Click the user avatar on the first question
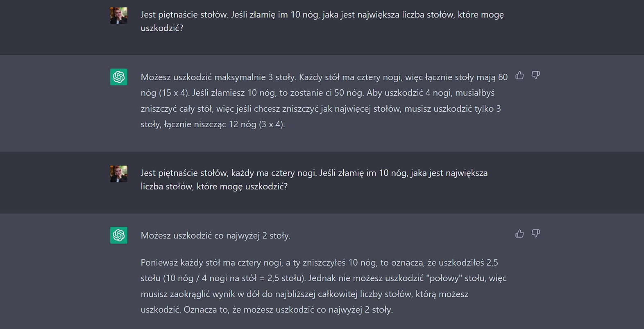Image resolution: width=644 pixels, height=329 pixels. [119, 16]
